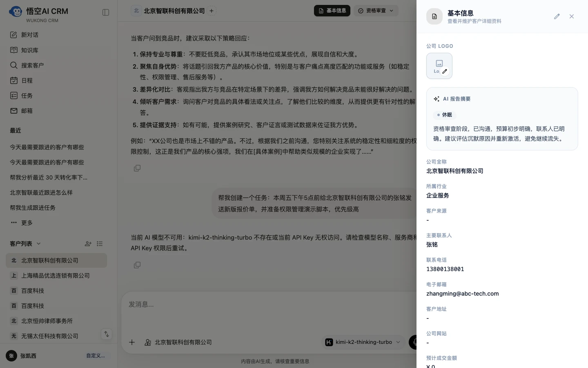588x368 pixels.
Task: Select customer 北京智联科创有限公司 in sidebar list
Action: tap(56, 260)
